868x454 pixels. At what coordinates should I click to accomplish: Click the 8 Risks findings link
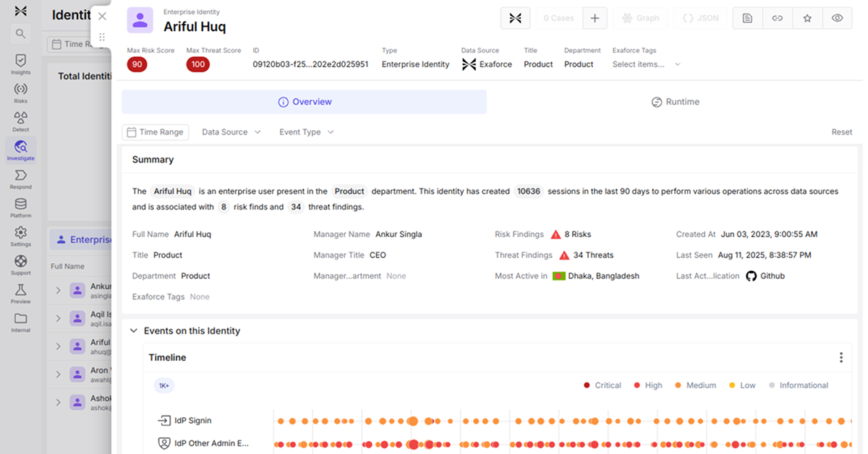point(571,234)
